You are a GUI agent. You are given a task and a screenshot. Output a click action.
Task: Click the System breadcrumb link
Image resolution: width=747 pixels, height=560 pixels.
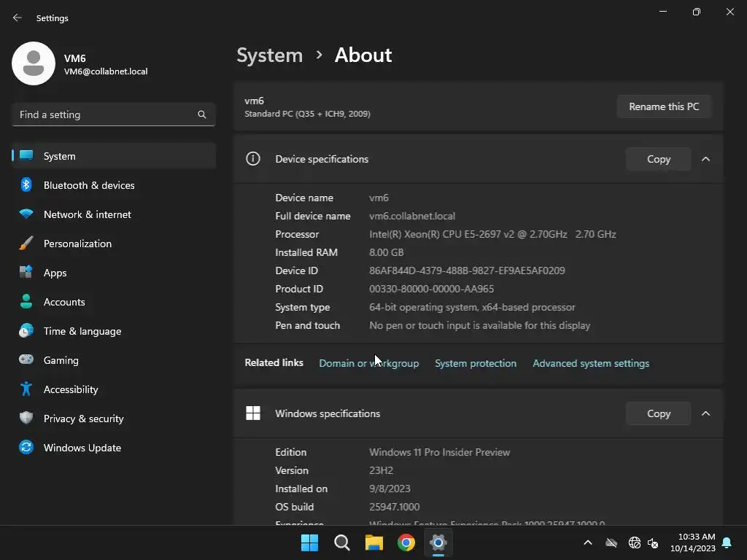pos(270,55)
